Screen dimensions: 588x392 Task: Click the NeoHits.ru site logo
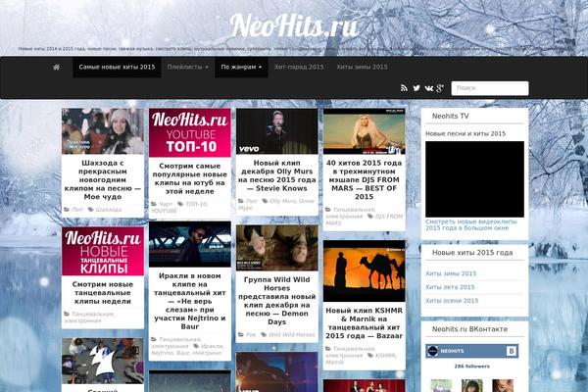click(x=294, y=26)
